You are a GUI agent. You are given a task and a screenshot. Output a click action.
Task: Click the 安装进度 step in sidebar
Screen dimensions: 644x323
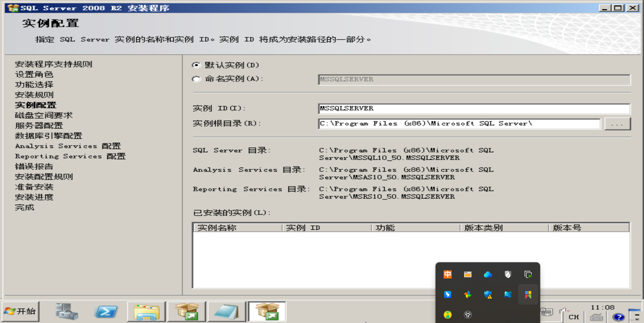(x=34, y=197)
